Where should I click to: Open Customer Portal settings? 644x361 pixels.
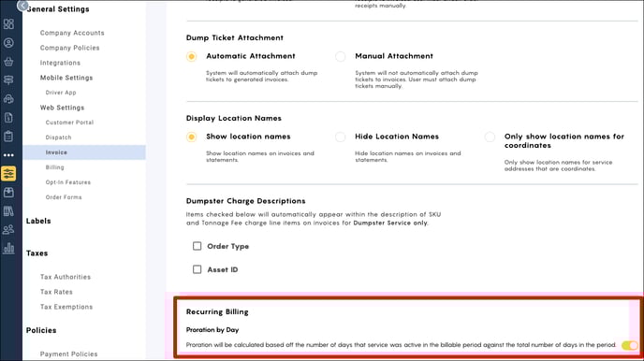pos(69,123)
